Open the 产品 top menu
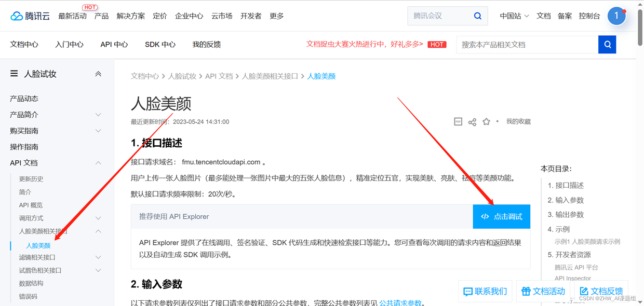The height and width of the screenshot is (306, 644). [102, 16]
